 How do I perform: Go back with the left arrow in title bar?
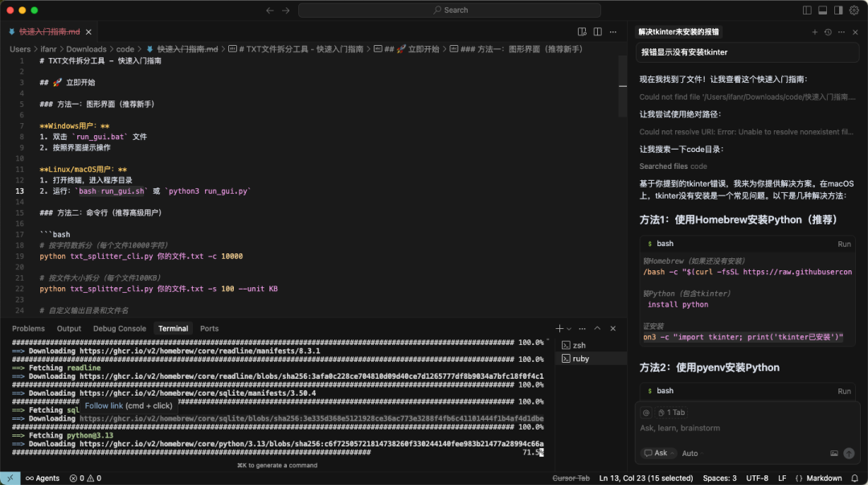pyautogui.click(x=269, y=10)
